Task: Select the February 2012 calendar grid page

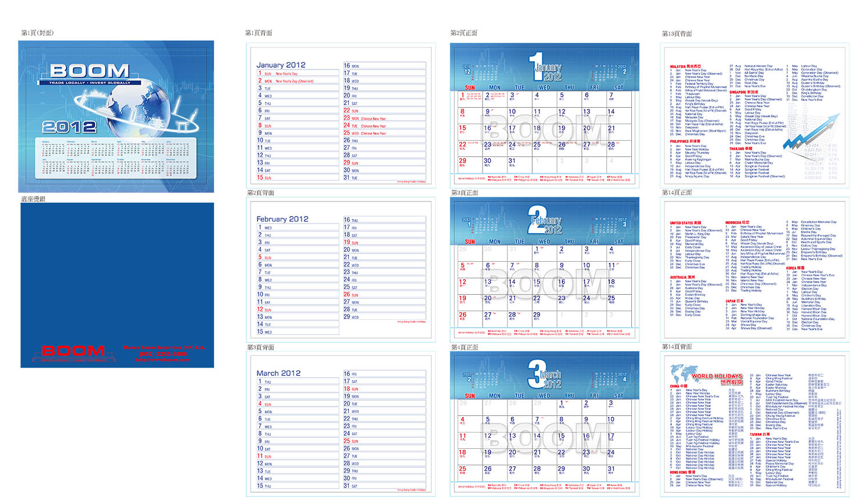Action: [x=545, y=269]
